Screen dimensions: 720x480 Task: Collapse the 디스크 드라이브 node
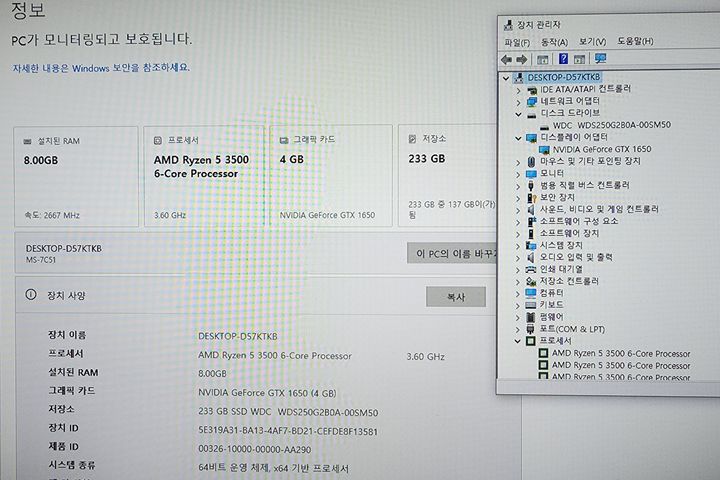pos(518,114)
